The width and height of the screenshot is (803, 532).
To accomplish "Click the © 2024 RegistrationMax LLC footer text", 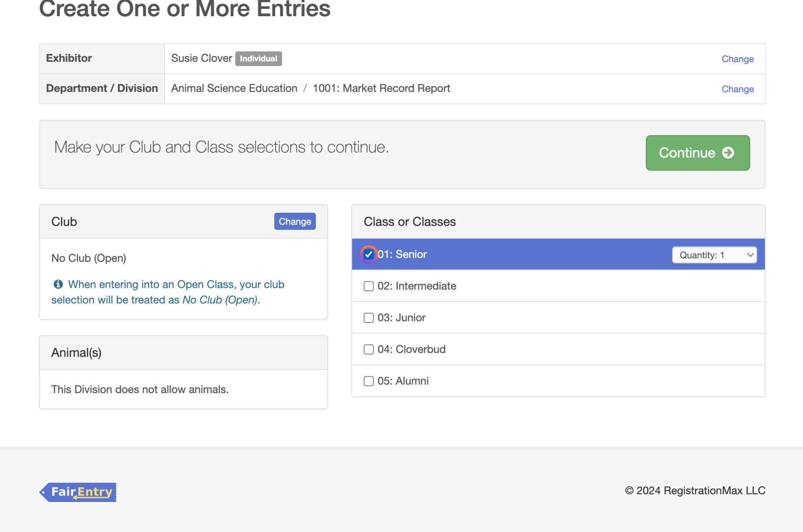I will coord(695,491).
